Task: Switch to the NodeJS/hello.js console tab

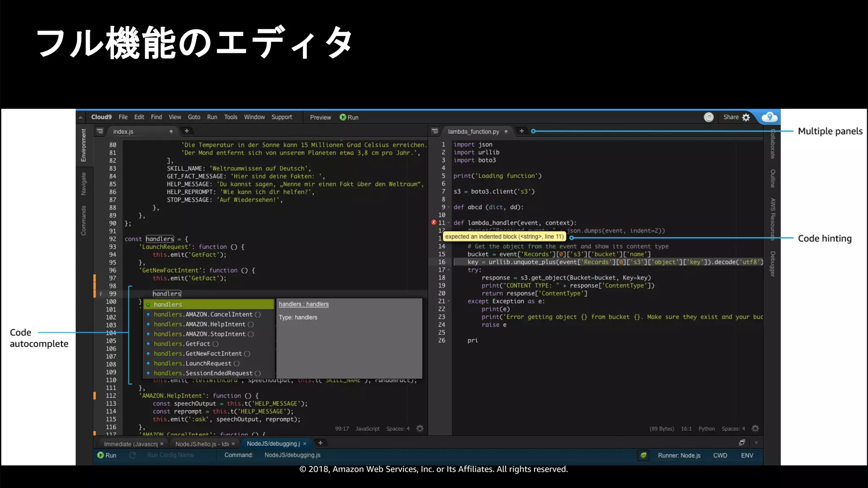Action: pyautogui.click(x=202, y=444)
